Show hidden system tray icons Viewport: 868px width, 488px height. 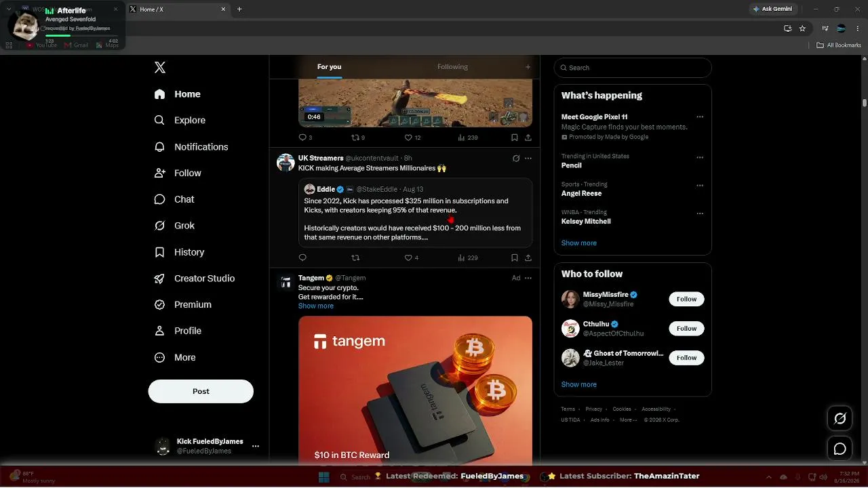point(768,476)
